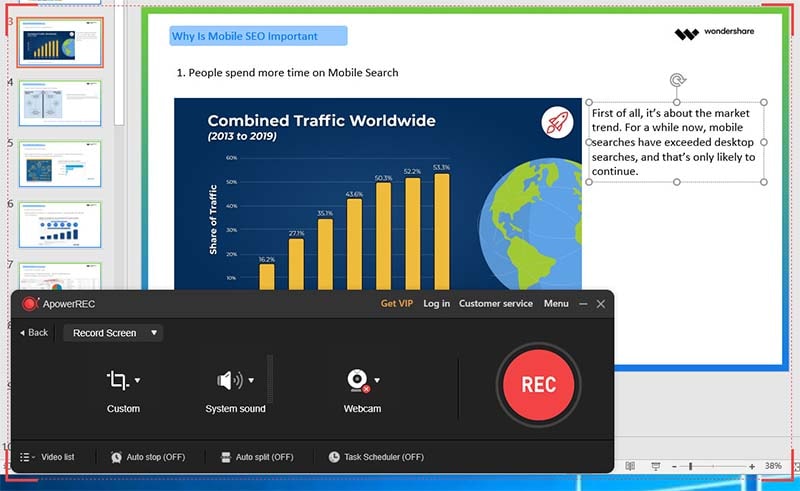This screenshot has height=491, width=800.
Task: Click the 38% zoom level
Action: (773, 466)
